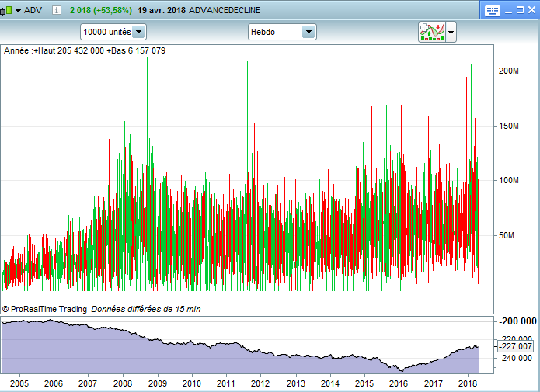Viewport: 540px width, 392px height.
Task: Click the add indicator icon
Action: pos(432,32)
